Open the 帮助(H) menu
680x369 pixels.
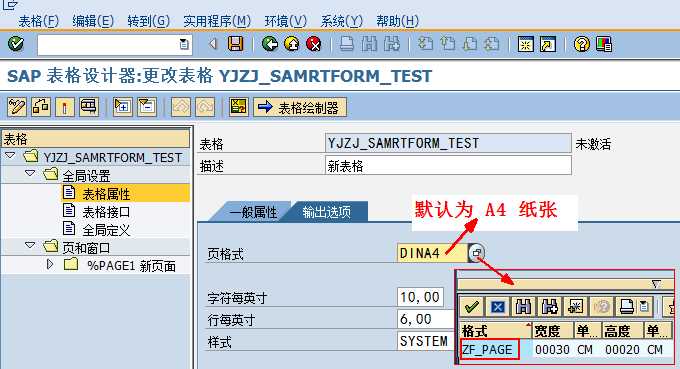click(397, 21)
